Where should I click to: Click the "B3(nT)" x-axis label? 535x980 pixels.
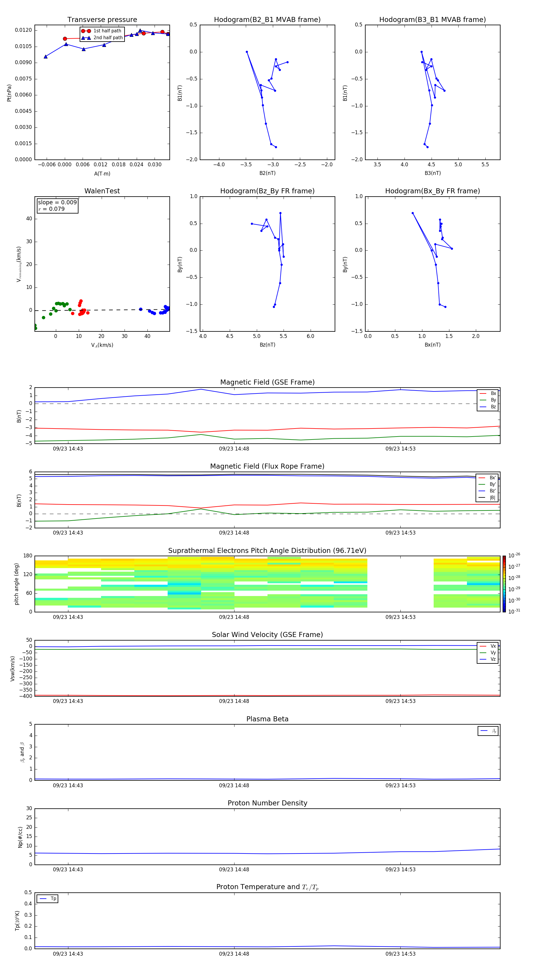point(432,173)
